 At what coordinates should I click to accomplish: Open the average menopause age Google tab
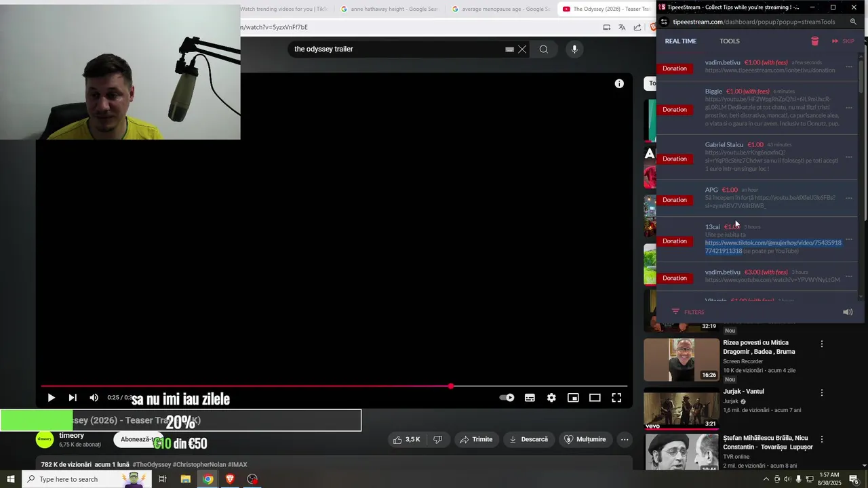(500, 9)
